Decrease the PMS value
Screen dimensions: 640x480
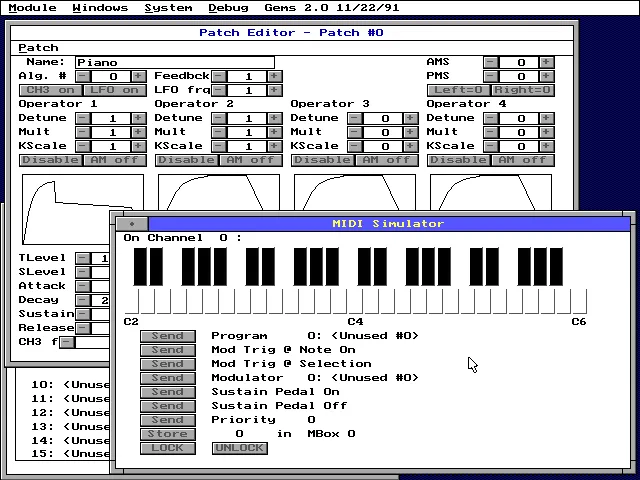491,76
